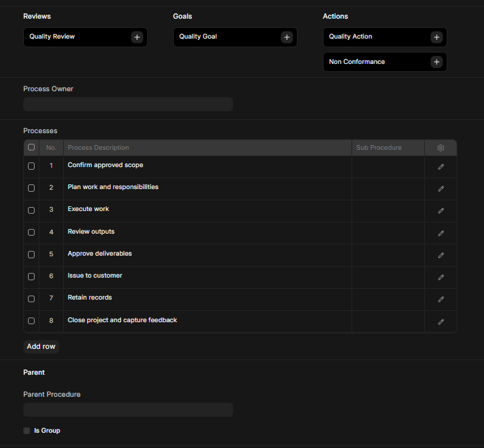Click Issue to customer description cell
484x448 pixels.
206,276
